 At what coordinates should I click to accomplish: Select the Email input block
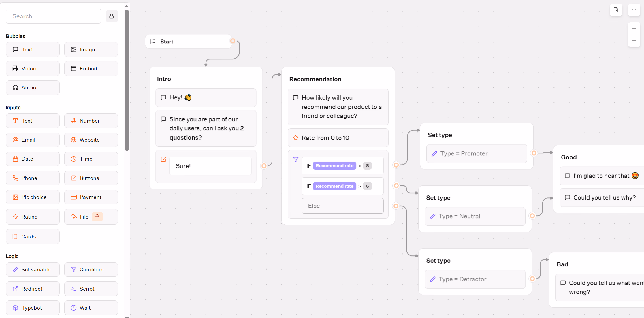point(33,140)
